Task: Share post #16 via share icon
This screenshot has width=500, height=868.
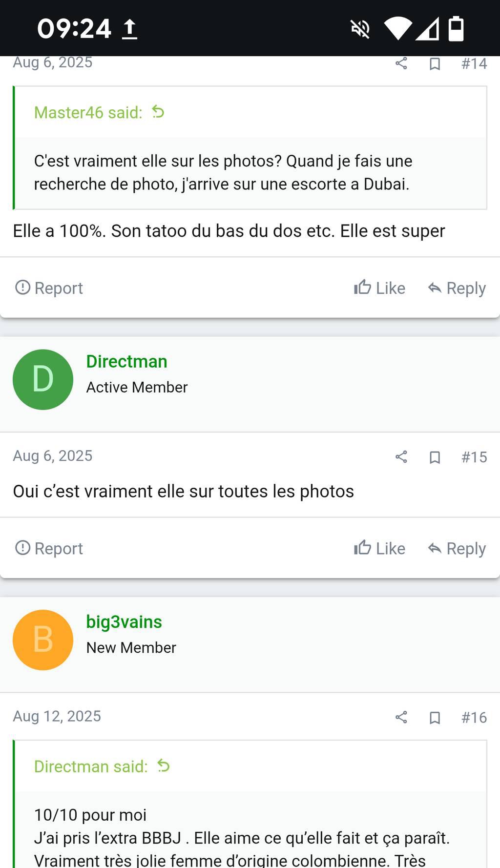Action: pos(401,717)
